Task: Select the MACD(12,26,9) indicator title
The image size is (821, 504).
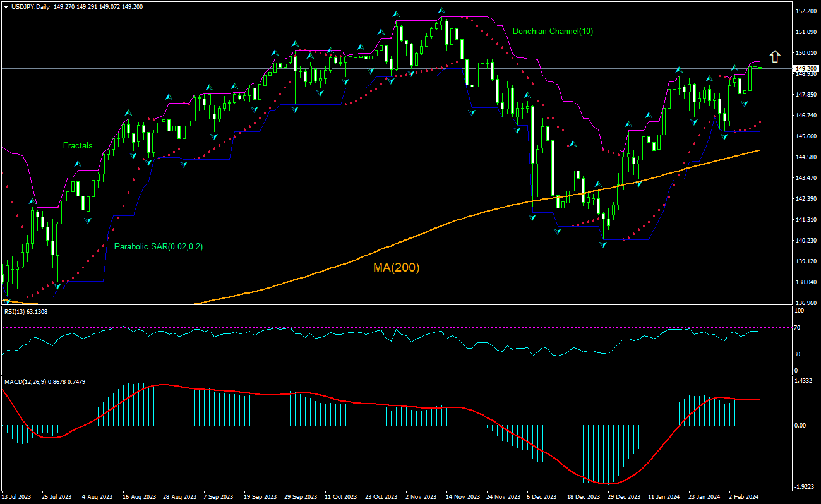Action: pos(41,381)
